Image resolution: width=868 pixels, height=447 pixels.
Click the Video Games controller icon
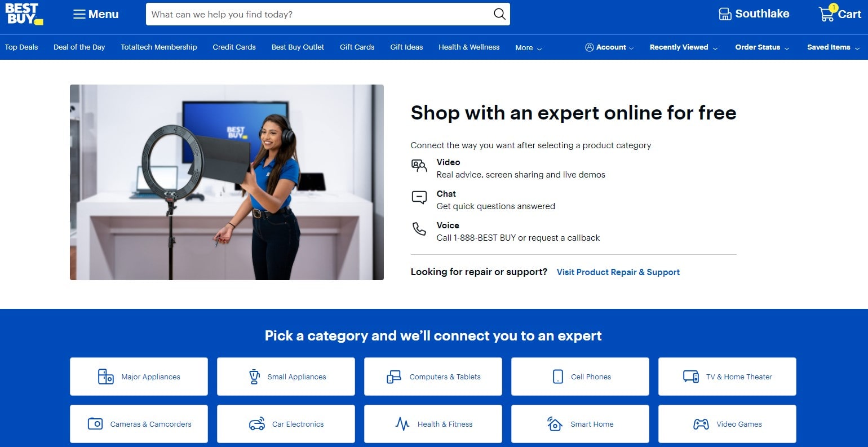tap(701, 424)
